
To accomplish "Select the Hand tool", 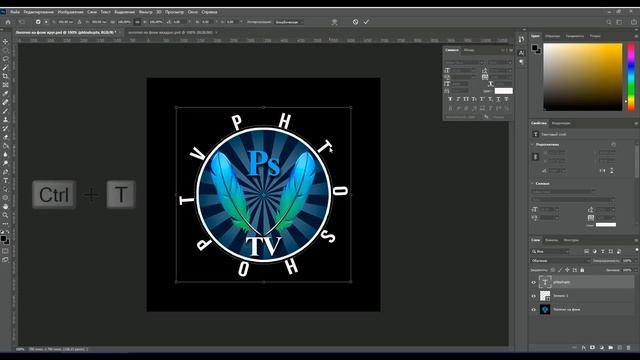I will point(5,207).
